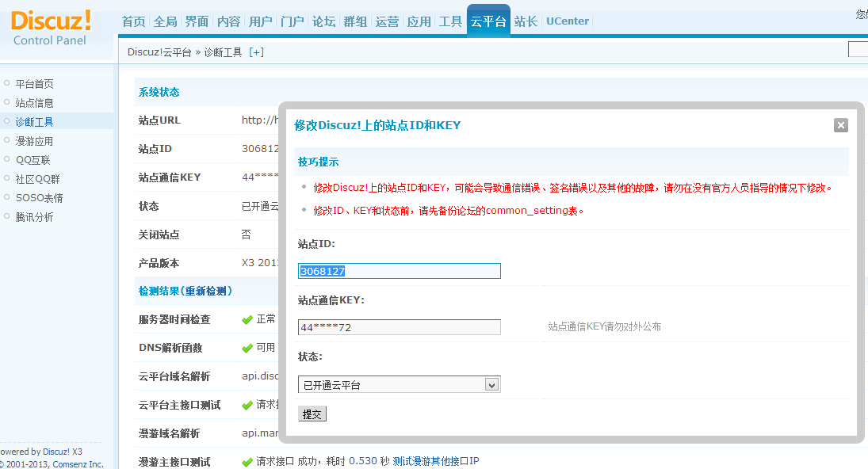Click the 站点URL row label
The width and height of the screenshot is (868, 469).
[159, 120]
